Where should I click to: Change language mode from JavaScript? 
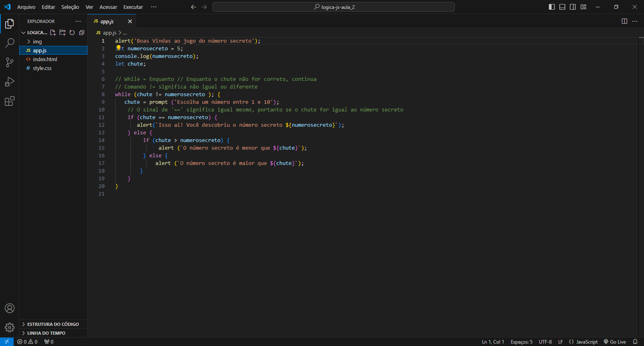587,342
